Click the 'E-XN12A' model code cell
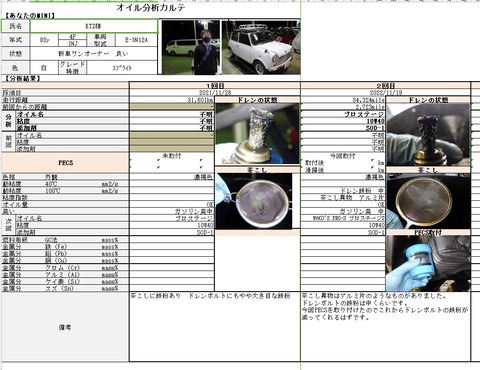The image size is (480, 370). 136,40
